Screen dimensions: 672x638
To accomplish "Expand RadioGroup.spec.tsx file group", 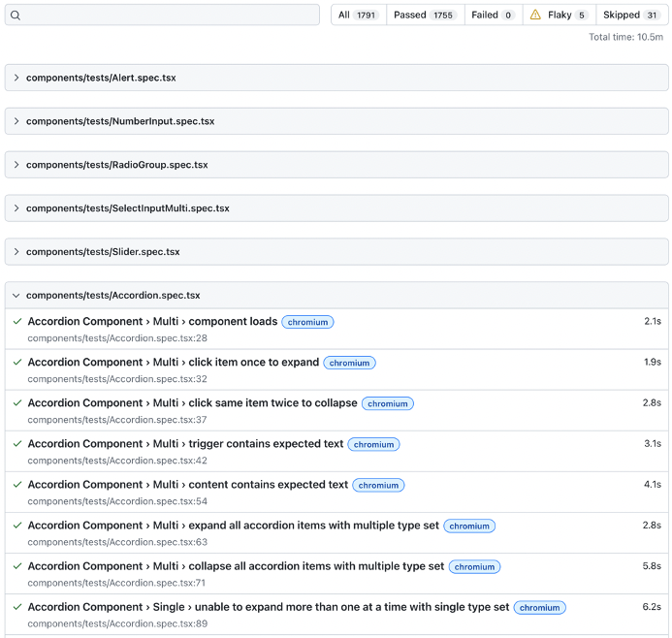I will tap(336, 165).
